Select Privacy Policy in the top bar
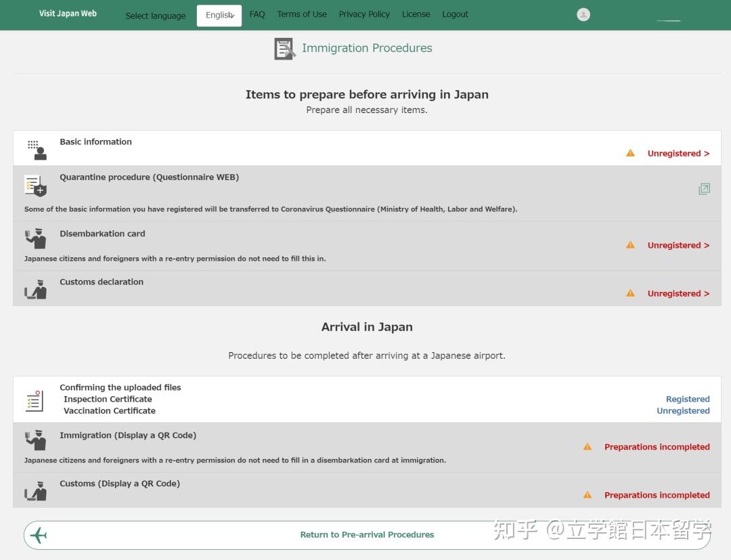 364,14
